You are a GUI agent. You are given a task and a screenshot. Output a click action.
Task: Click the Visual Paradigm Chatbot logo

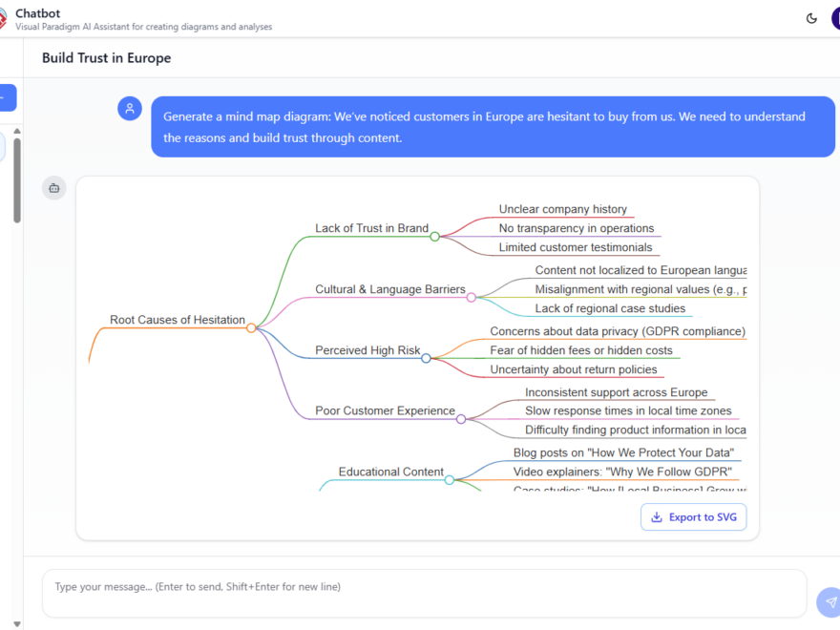point(3,19)
